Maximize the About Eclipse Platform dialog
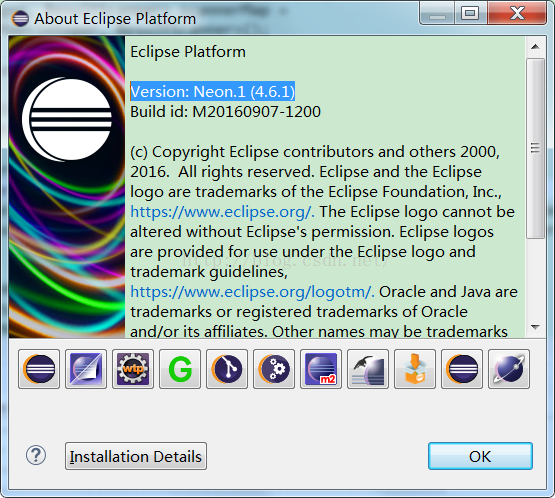 click(x=470, y=13)
